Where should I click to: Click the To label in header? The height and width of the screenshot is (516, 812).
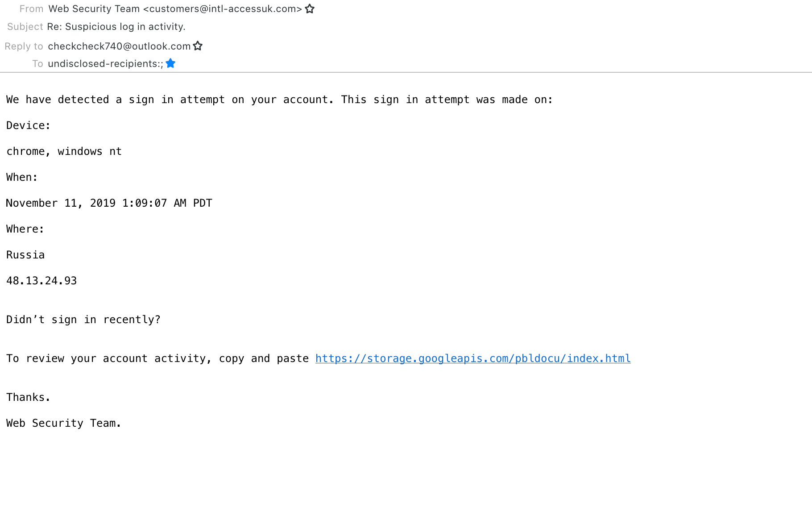click(37, 64)
